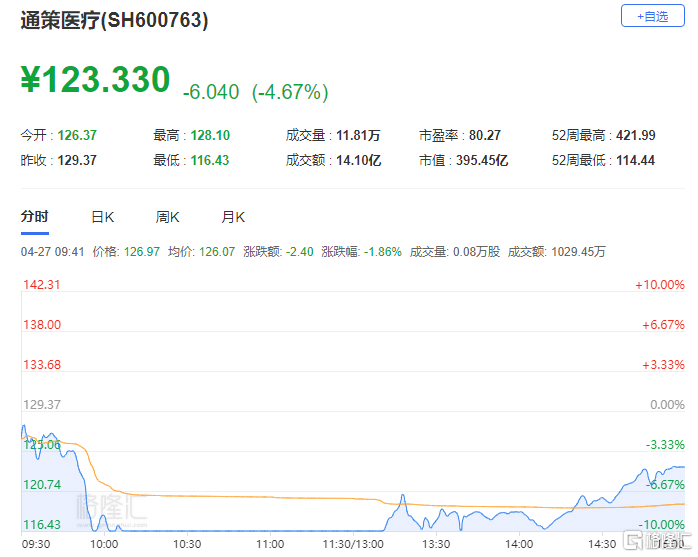The width and height of the screenshot is (698, 557).
Task: Click the 成交量 value 11.81万
Action: tap(358, 135)
